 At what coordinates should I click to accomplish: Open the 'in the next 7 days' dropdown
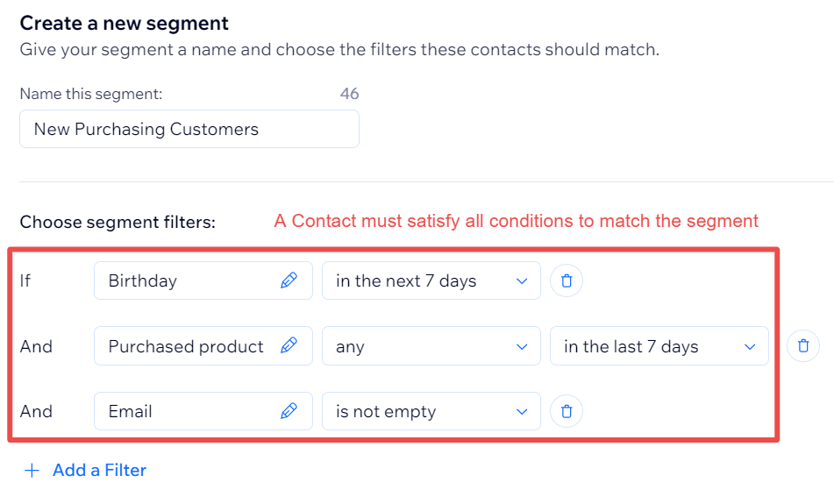click(x=431, y=280)
